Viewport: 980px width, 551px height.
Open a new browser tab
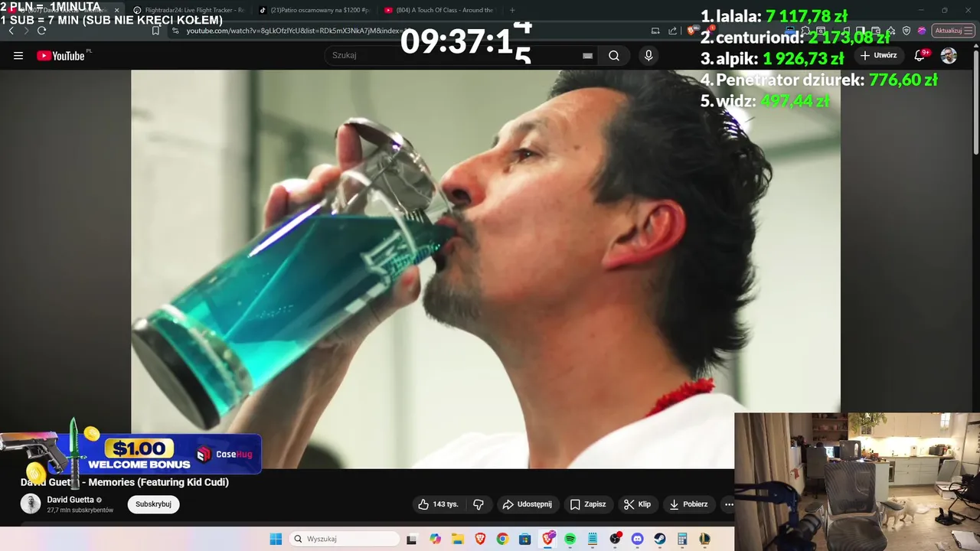tap(512, 10)
